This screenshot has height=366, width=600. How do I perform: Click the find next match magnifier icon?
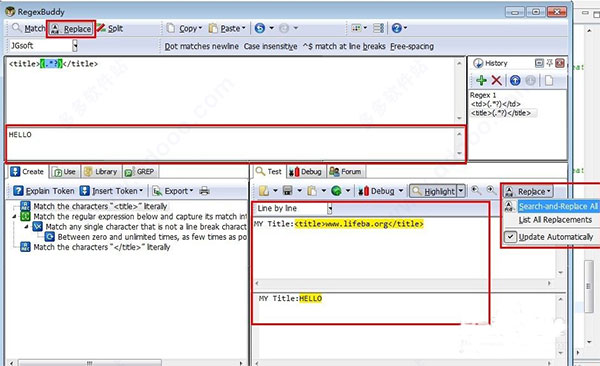pyautogui.click(x=491, y=190)
